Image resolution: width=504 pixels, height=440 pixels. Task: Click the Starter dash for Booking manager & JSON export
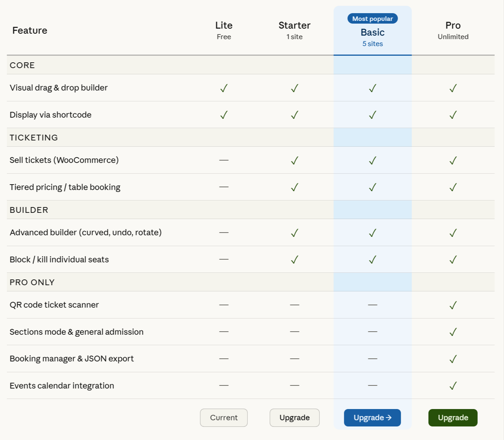pyautogui.click(x=295, y=359)
